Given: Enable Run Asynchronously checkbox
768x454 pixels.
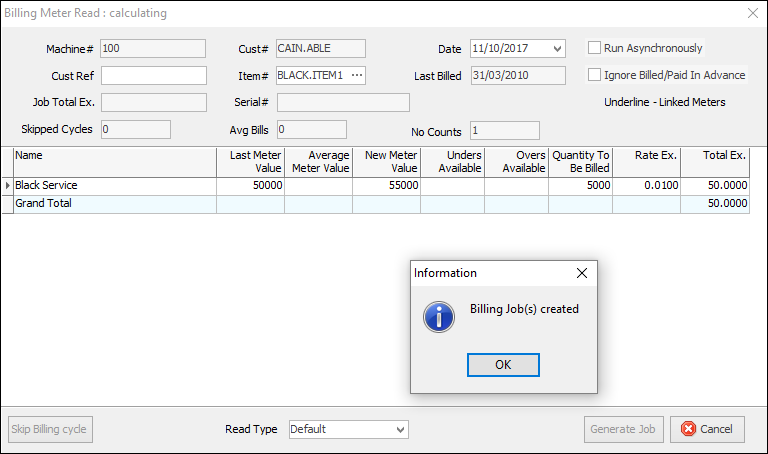Looking at the screenshot, I should 594,48.
